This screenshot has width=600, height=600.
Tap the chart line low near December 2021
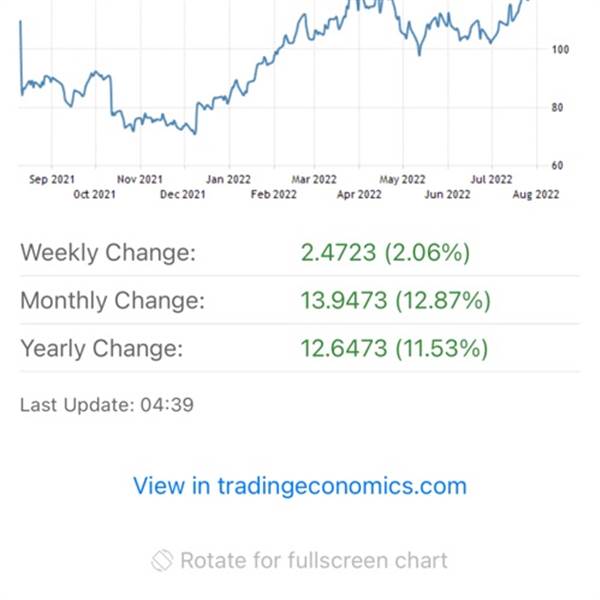(x=195, y=133)
